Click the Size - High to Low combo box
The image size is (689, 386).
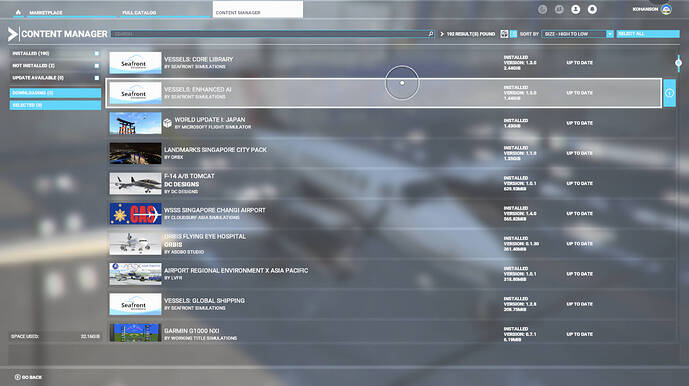pyautogui.click(x=574, y=34)
